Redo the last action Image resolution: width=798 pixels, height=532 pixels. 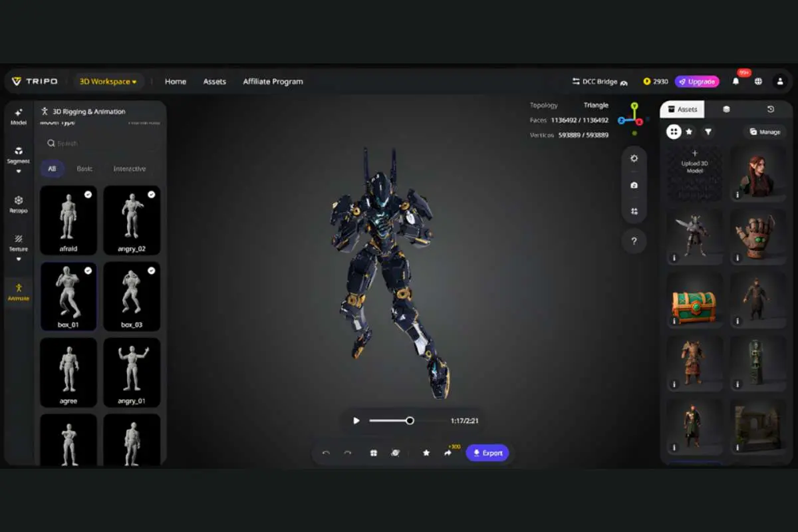[347, 453]
